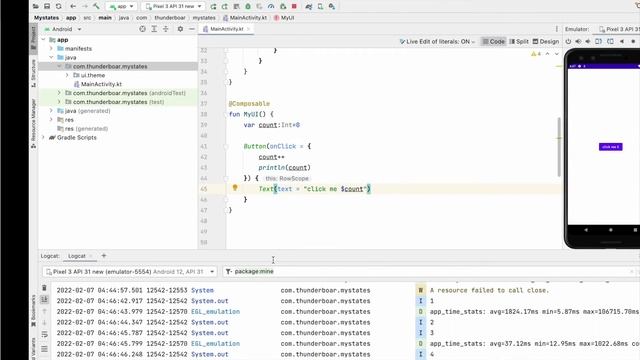Click the thunderboar breadcrumb
Screen dimensions: 640x360
pos(170,18)
